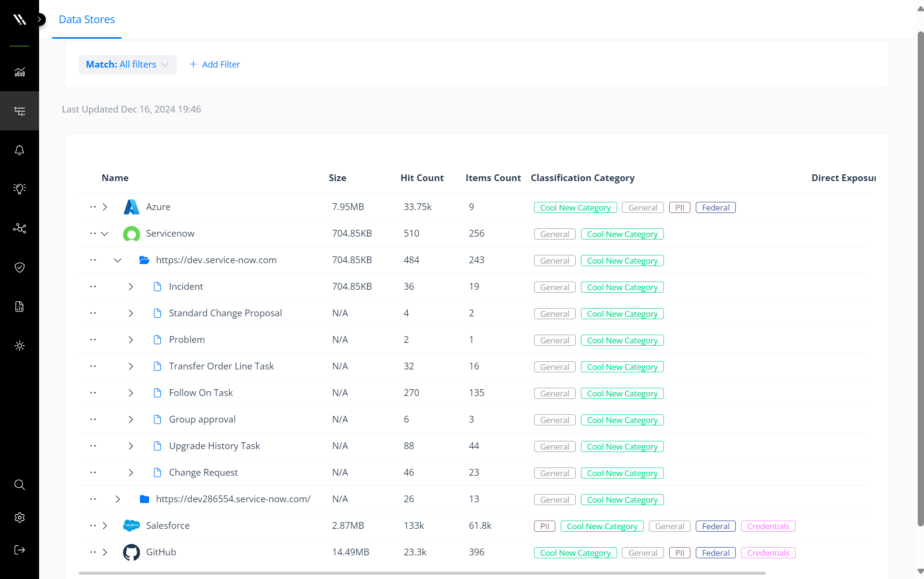Click the Last Updated Dec 16, 2024 text
This screenshot has width=924, height=579.
(131, 109)
